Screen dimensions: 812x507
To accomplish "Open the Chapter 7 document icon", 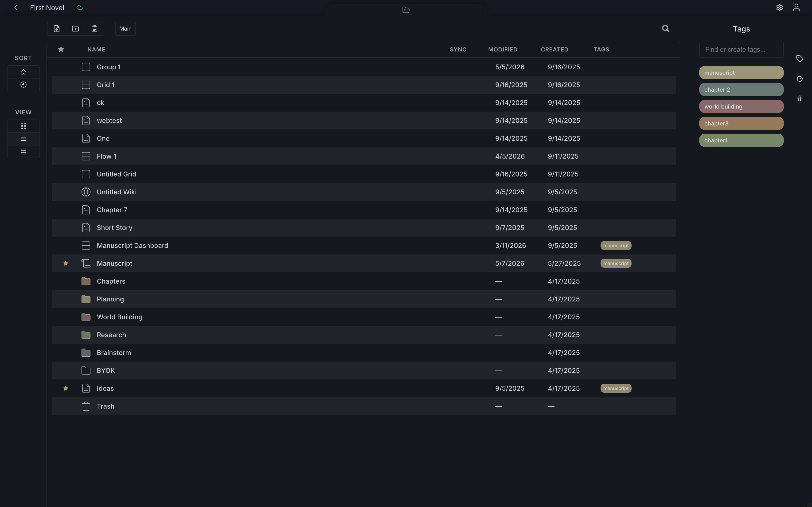I will pos(86,210).
